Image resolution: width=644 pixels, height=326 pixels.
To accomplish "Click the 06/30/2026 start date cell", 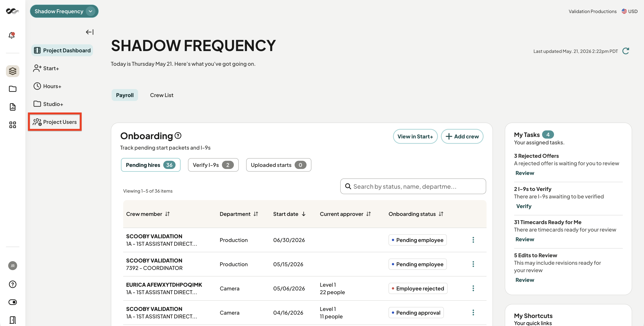I will pyautogui.click(x=289, y=240).
